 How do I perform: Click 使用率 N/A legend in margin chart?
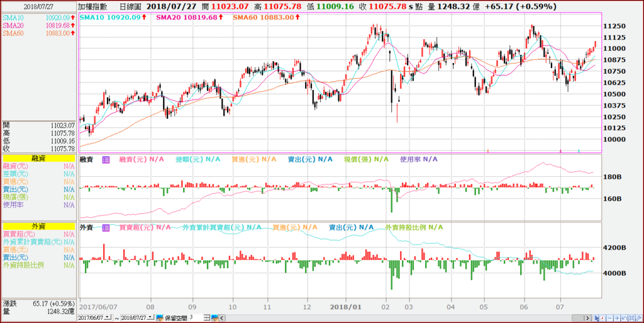[419, 159]
